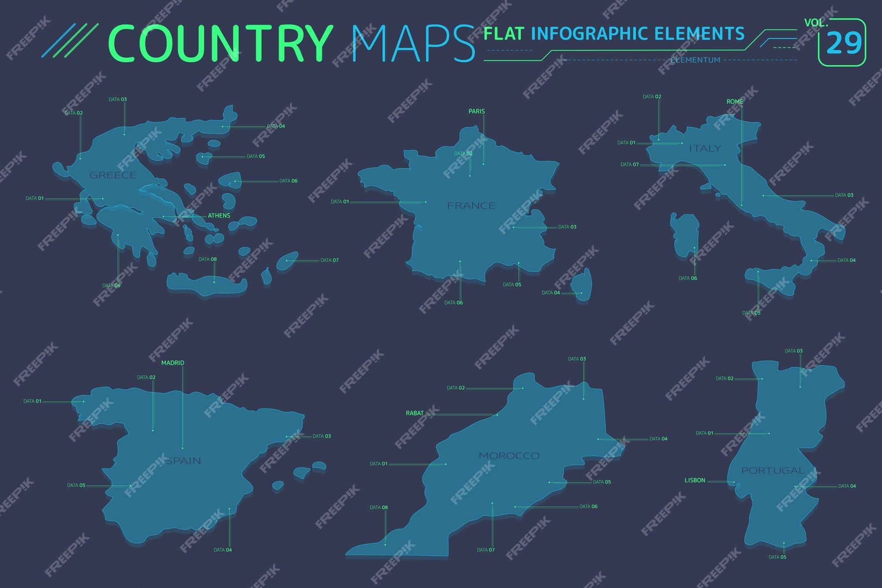Select the ITALY country name label

click(x=705, y=148)
